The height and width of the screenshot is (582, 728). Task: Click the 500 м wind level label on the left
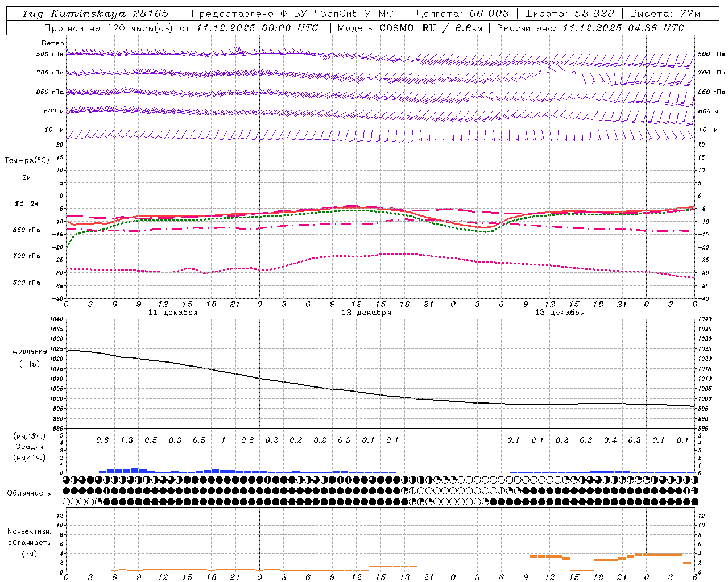[54, 111]
